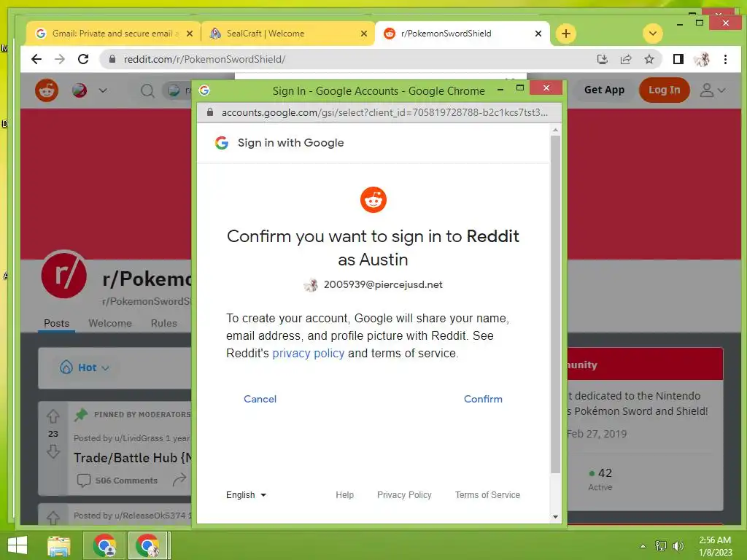Click Cancel in Google sign-in dialog
Image resolution: width=747 pixels, height=560 pixels.
(x=260, y=399)
